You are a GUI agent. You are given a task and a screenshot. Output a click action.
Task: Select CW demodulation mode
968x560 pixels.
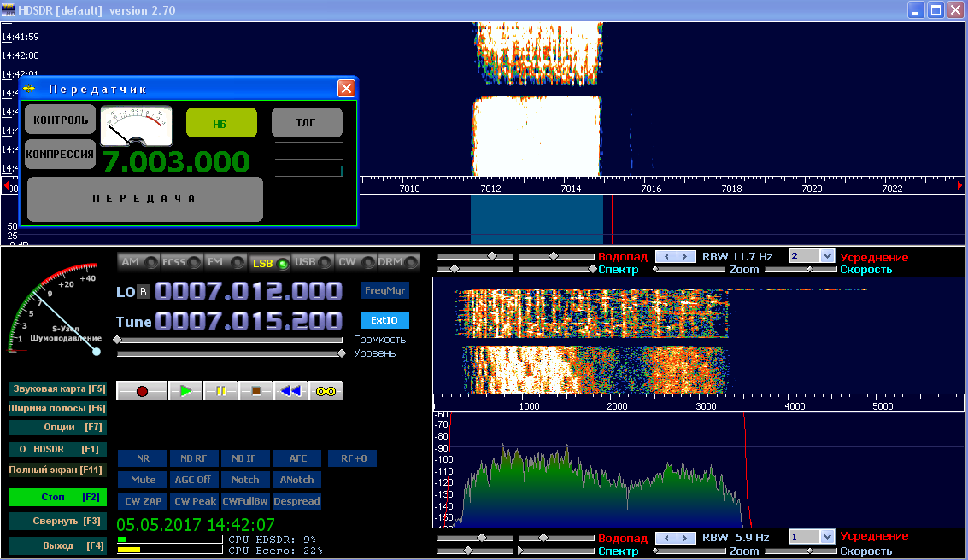click(355, 262)
